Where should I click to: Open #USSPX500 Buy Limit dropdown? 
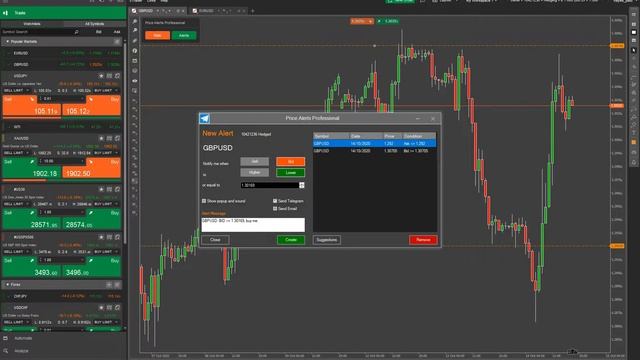coord(106,252)
